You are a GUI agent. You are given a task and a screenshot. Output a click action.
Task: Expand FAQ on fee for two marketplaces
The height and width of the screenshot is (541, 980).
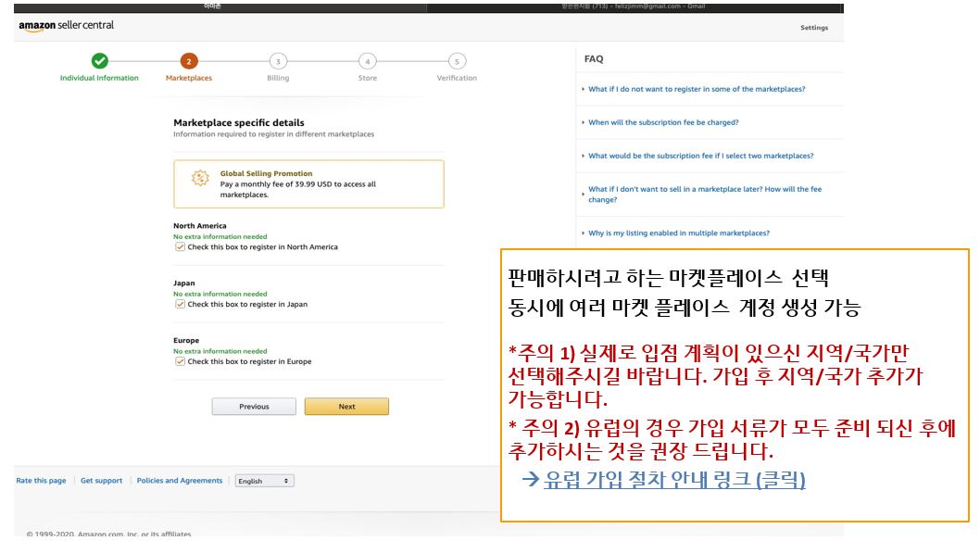tap(700, 157)
